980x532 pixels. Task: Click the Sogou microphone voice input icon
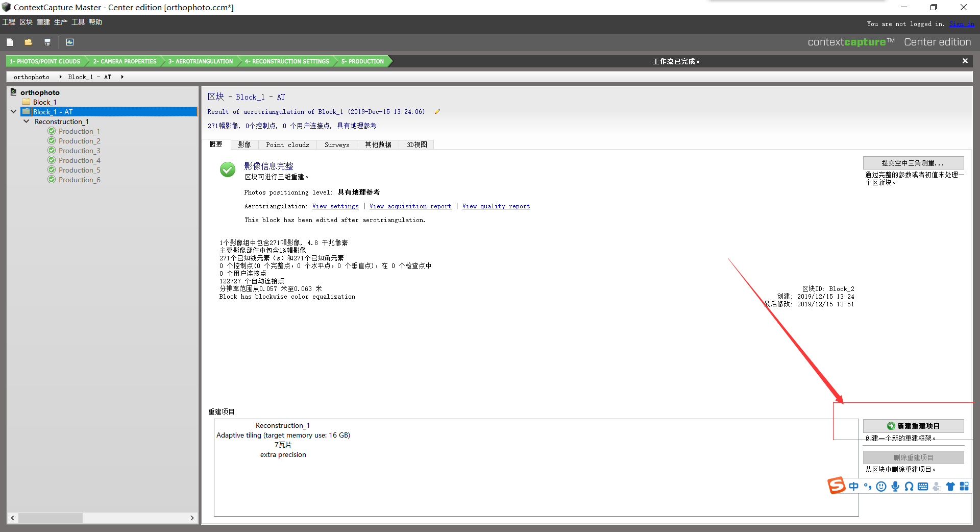[895, 487]
